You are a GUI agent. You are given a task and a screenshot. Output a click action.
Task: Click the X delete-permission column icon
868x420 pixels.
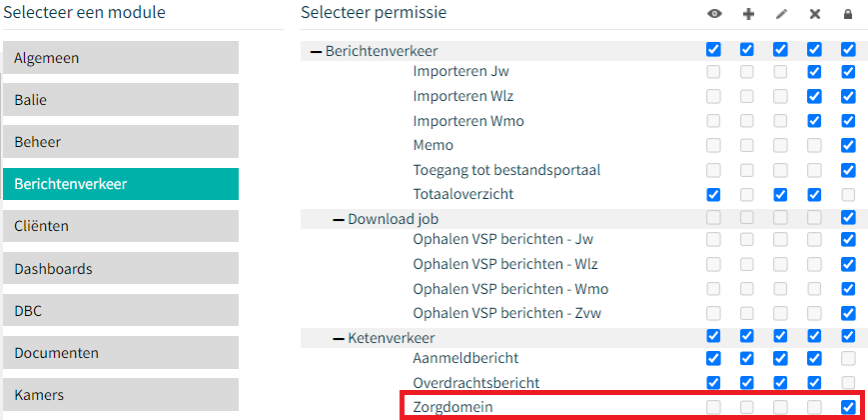[x=814, y=14]
